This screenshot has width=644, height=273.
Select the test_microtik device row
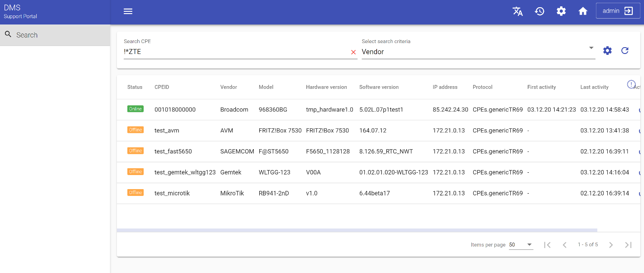point(172,193)
